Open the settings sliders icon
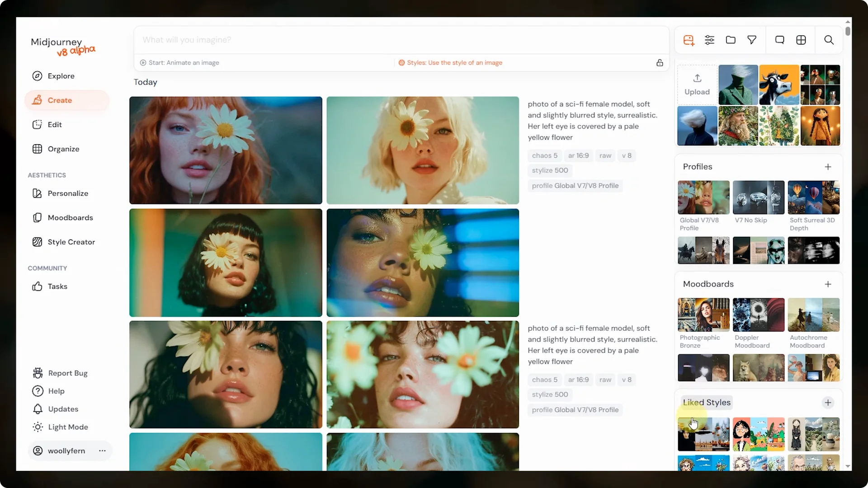868x488 pixels. tap(709, 40)
